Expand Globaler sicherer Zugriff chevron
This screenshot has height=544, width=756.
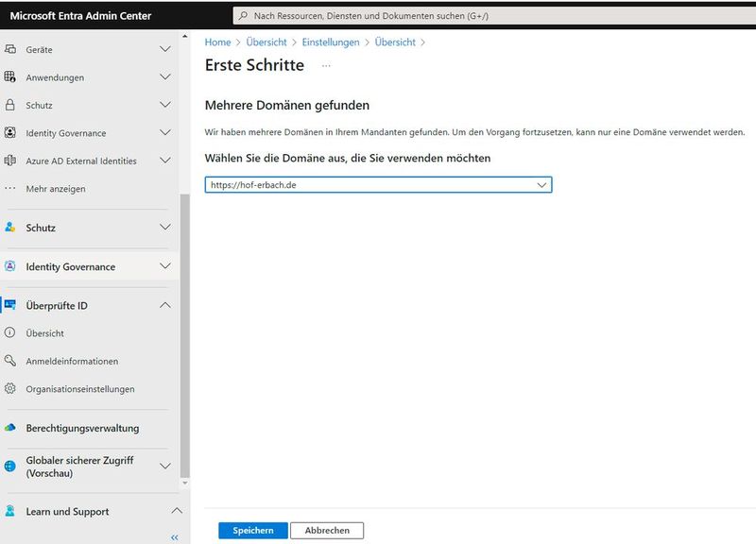164,466
